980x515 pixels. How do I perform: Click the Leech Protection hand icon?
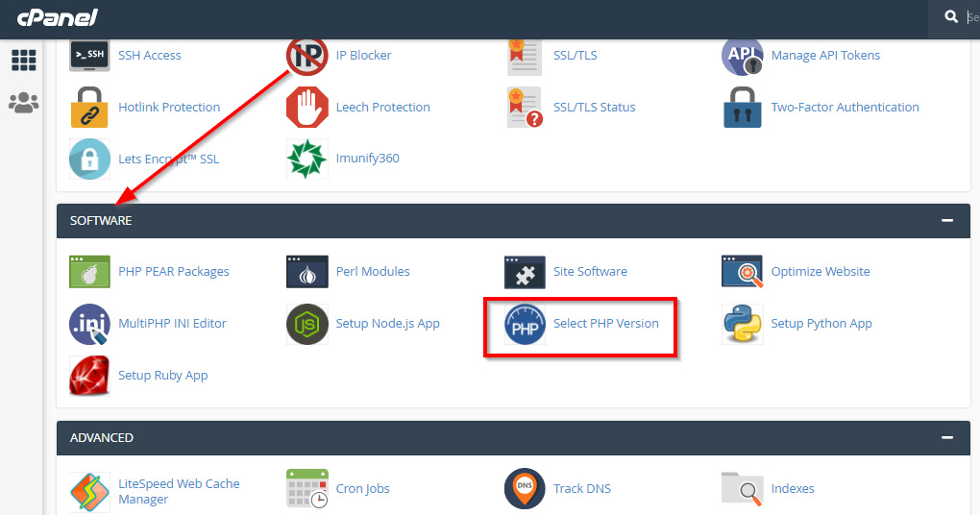(x=306, y=108)
